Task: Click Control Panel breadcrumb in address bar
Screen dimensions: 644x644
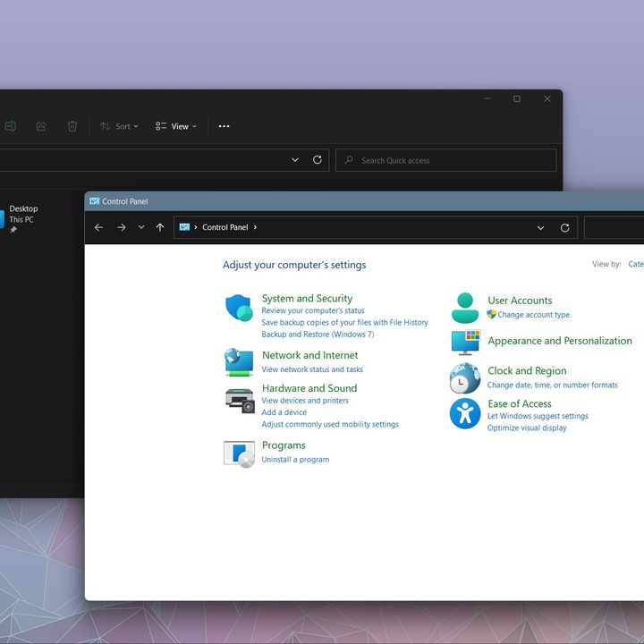Action: (225, 227)
